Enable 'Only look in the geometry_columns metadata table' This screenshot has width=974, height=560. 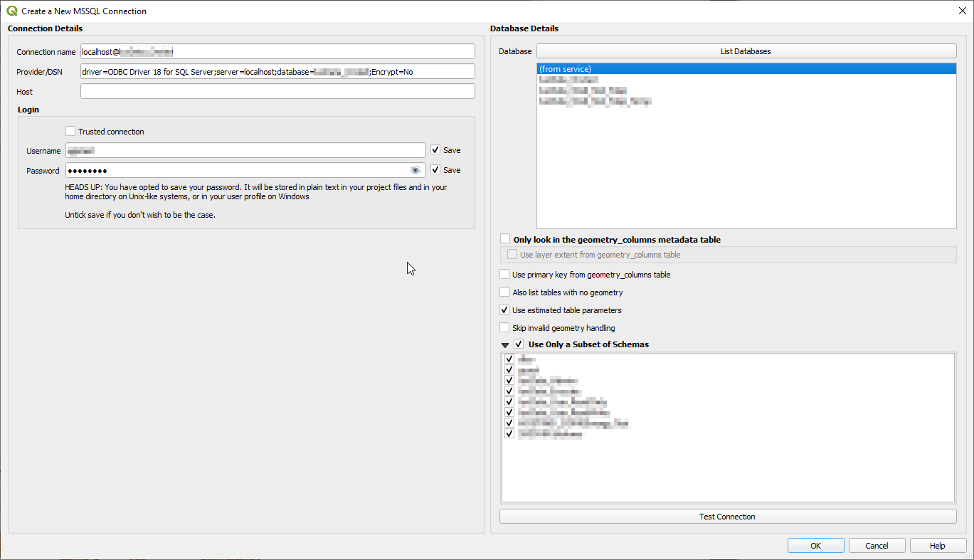(505, 238)
